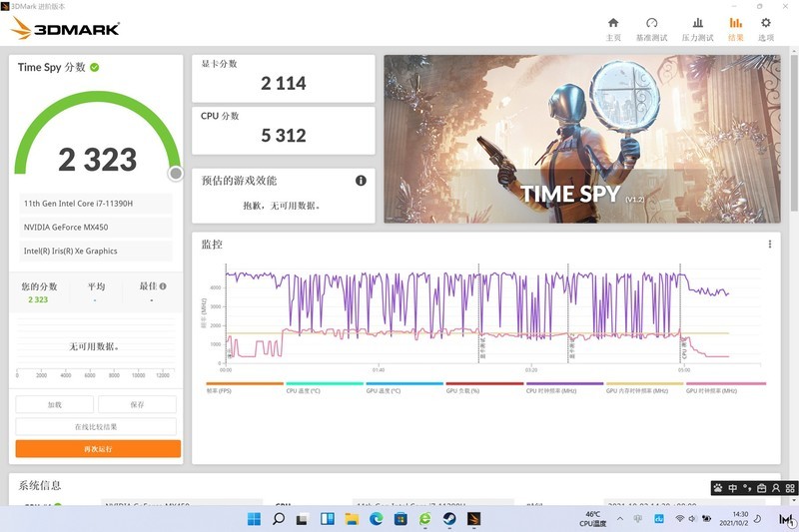Toggle the GPU 温度 (°C) chart series
The height and width of the screenshot is (532, 799).
(404, 387)
